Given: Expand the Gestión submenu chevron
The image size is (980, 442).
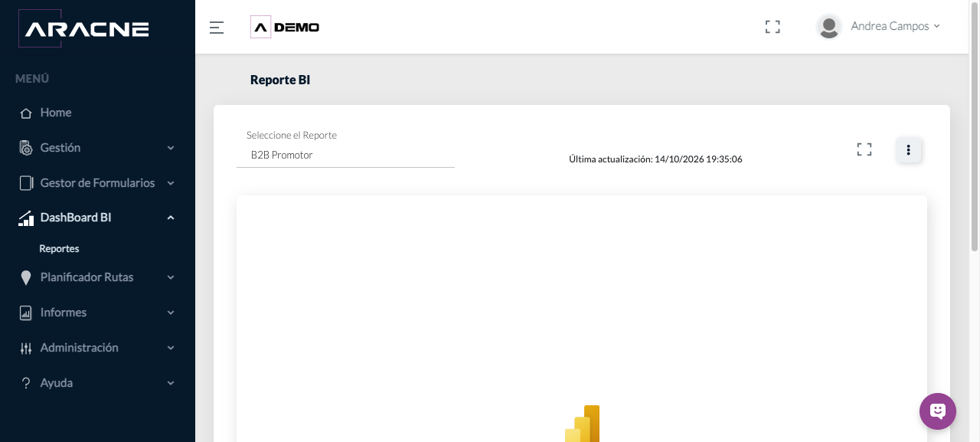Looking at the screenshot, I should pyautogui.click(x=171, y=148).
